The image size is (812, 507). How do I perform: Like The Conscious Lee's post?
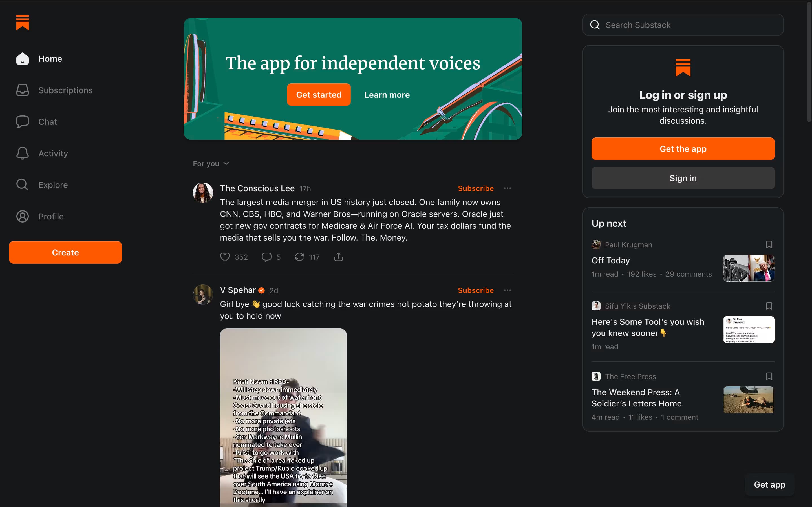pyautogui.click(x=225, y=257)
